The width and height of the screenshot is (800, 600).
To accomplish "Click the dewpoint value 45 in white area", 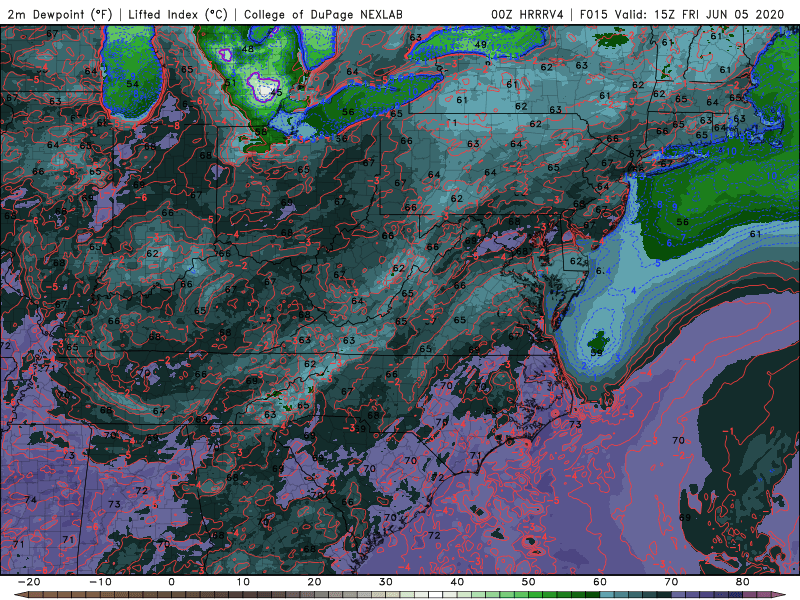I will [276, 92].
